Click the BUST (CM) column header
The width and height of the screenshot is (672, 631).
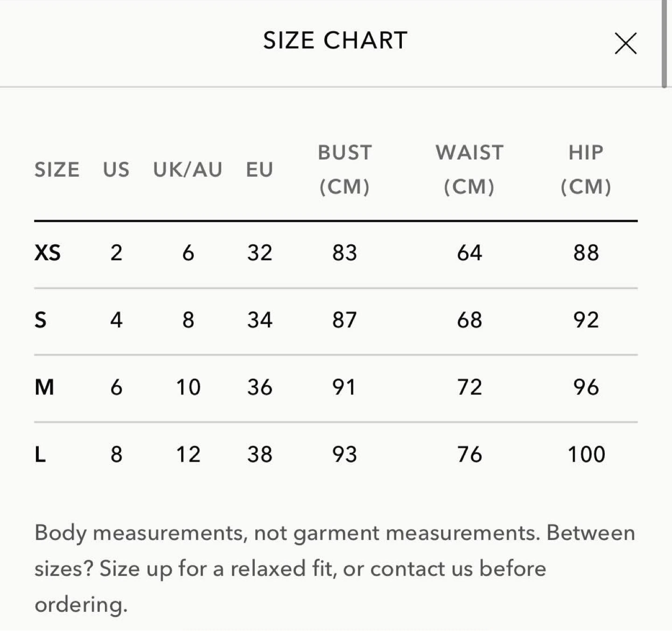point(345,170)
